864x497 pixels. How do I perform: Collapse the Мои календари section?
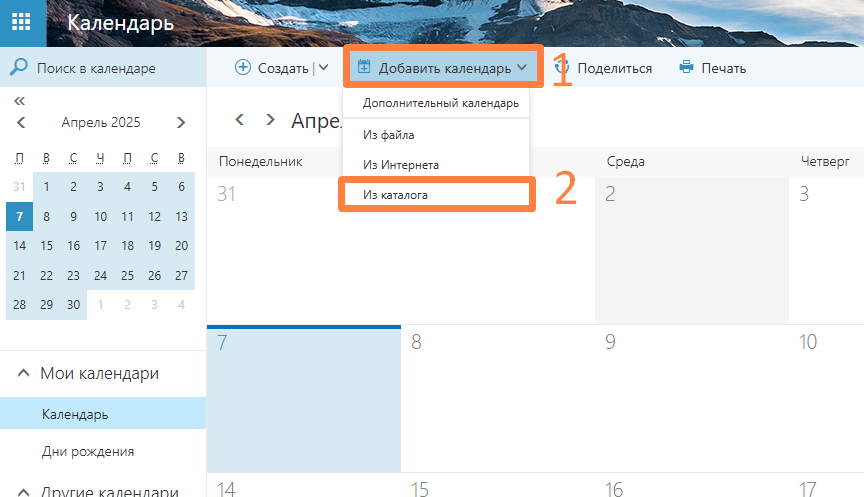[22, 373]
